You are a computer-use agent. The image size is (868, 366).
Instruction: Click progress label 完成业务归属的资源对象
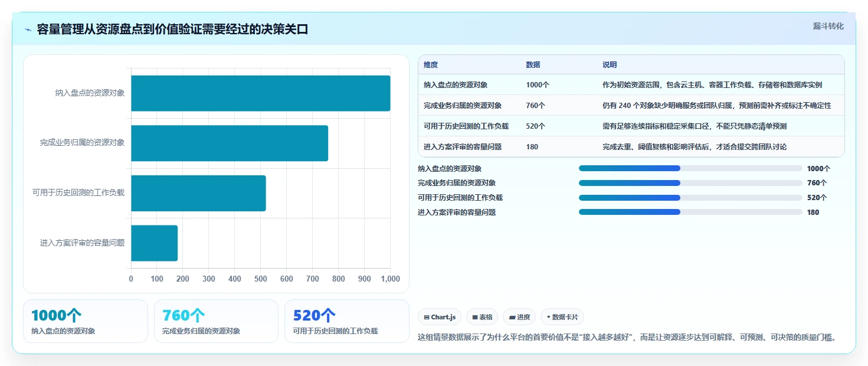457,183
